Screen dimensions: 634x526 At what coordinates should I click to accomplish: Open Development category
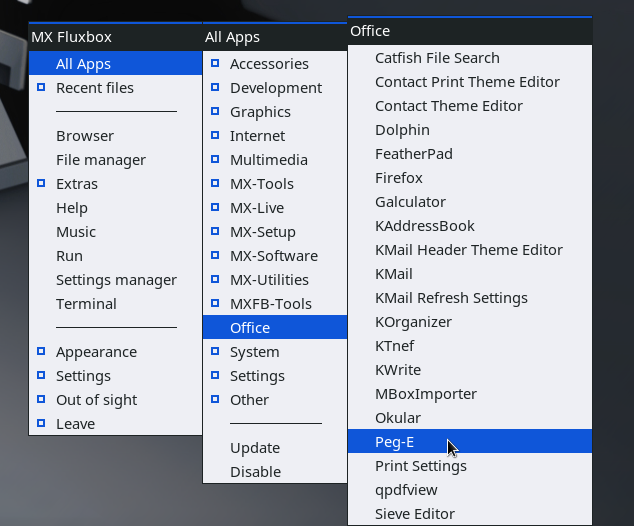pos(275,88)
